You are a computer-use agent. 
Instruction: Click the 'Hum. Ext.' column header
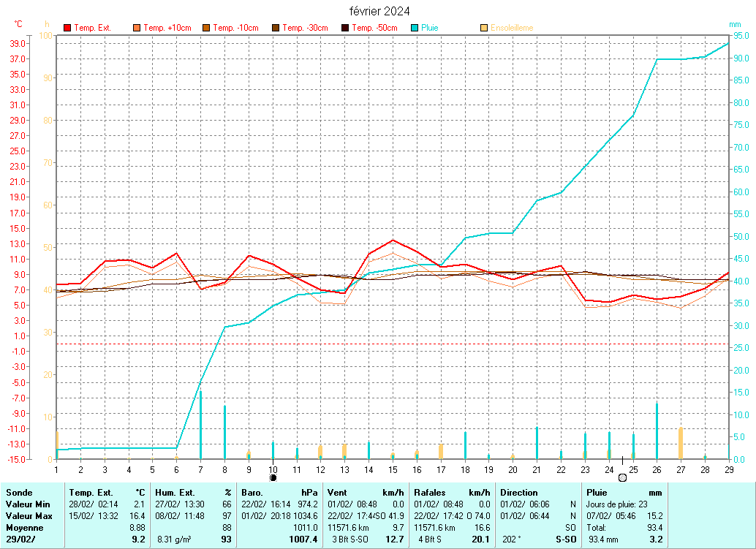175,493
